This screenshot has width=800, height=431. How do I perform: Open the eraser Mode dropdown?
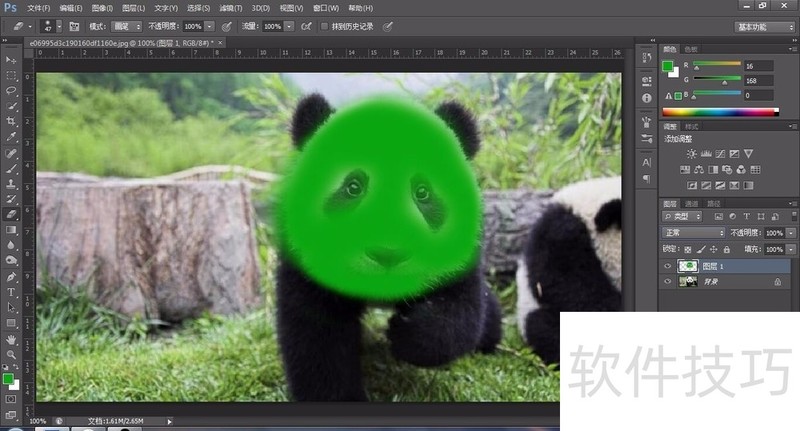click(127, 27)
